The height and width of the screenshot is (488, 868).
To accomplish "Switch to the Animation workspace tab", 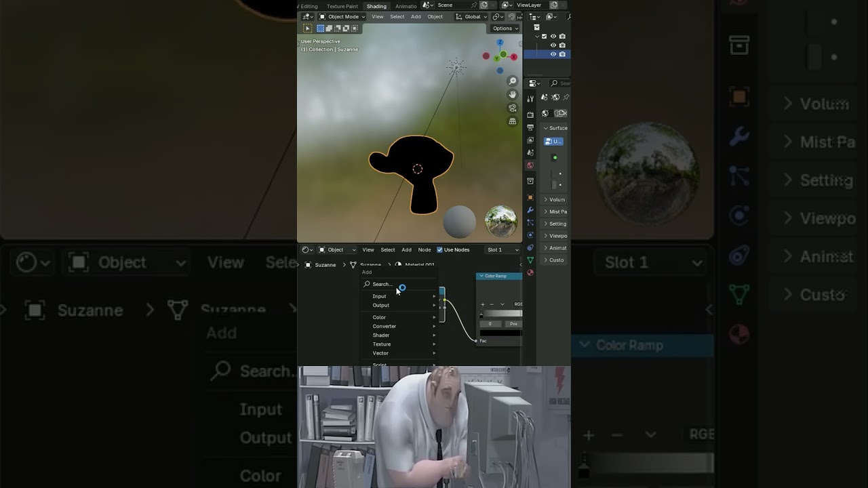I will tap(406, 6).
